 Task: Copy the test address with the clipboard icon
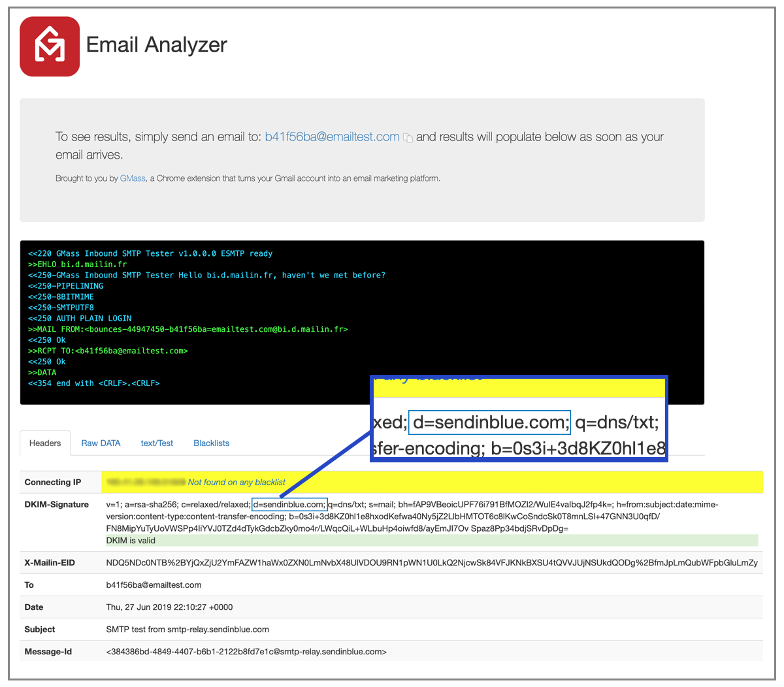coord(408,138)
